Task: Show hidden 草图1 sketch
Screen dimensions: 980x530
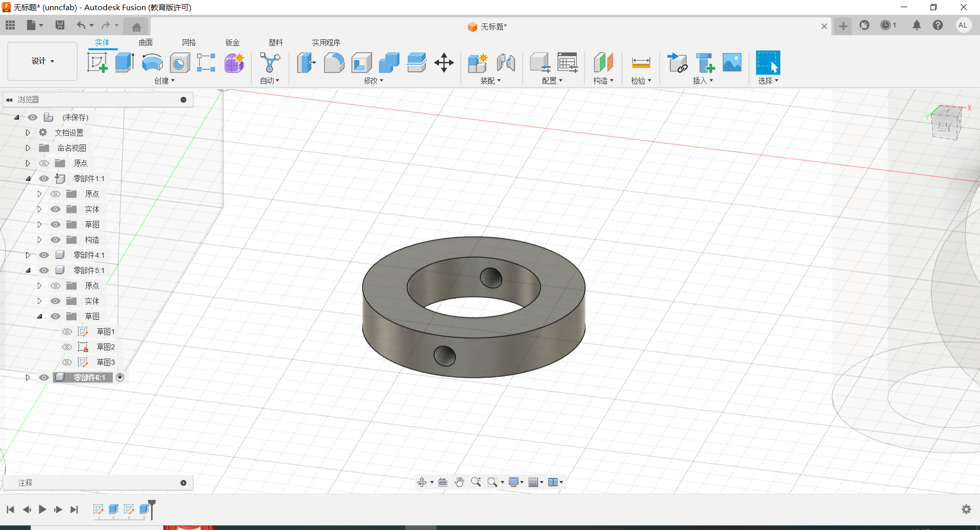Action: coord(67,332)
